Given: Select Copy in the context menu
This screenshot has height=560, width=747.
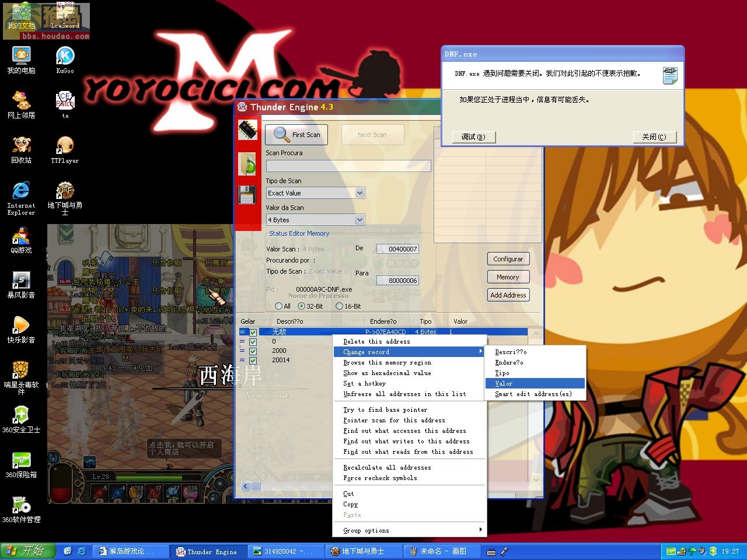Looking at the screenshot, I should coord(410,504).
